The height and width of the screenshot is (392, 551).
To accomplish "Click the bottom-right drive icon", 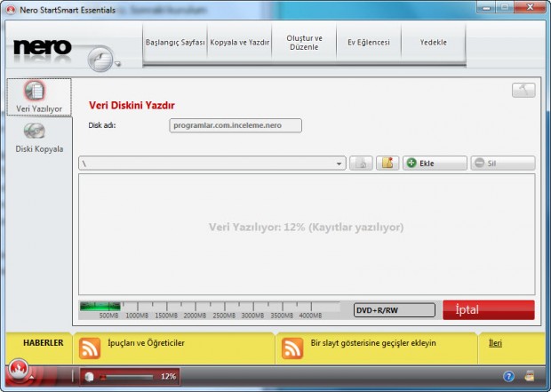I will pos(529,376).
